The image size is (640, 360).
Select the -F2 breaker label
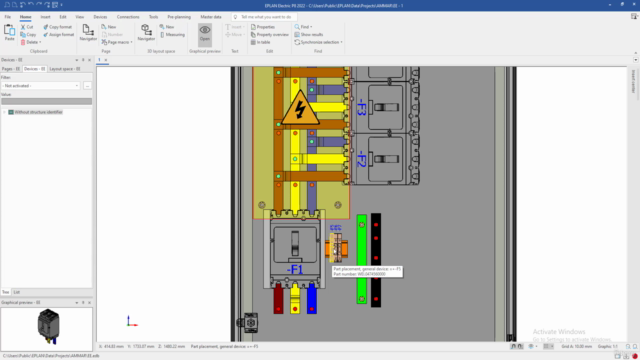tap(362, 159)
